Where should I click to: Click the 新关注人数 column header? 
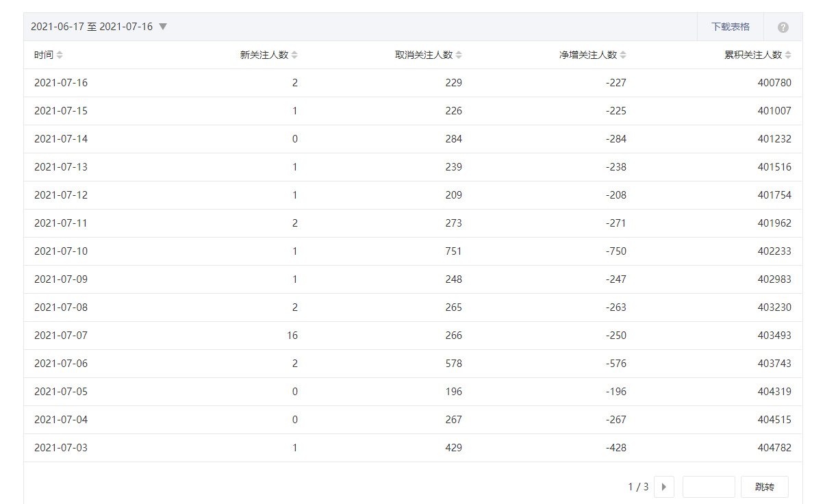(264, 55)
